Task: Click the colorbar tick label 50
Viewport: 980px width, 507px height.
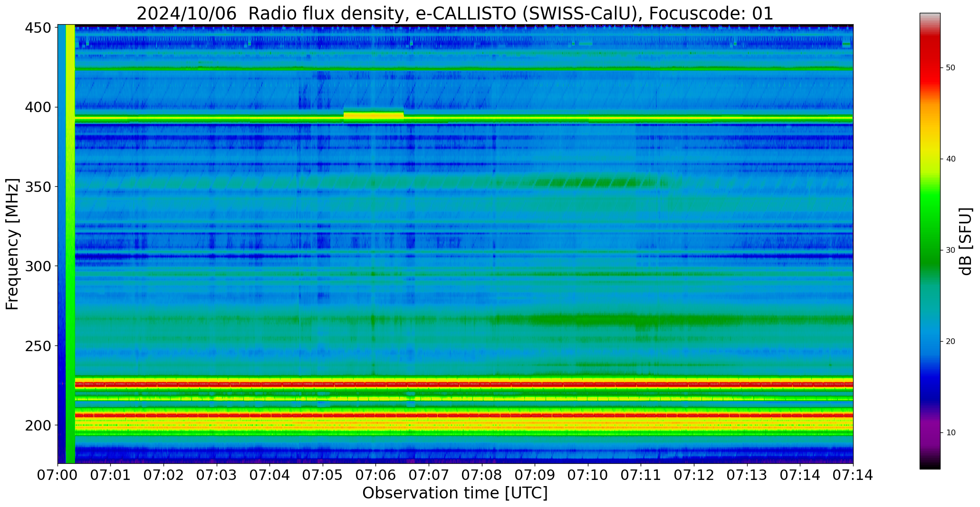Action: point(951,68)
